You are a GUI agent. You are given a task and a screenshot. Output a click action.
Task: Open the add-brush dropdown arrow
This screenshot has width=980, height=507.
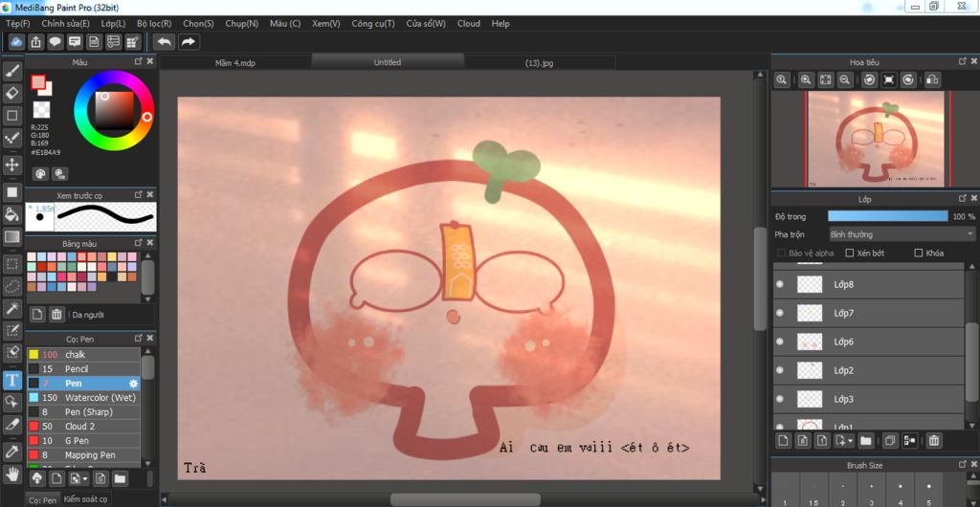point(85,479)
